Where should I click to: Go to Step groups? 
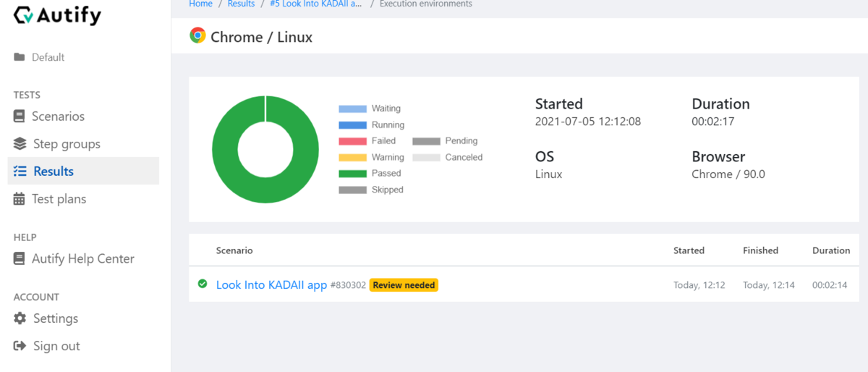click(x=67, y=144)
